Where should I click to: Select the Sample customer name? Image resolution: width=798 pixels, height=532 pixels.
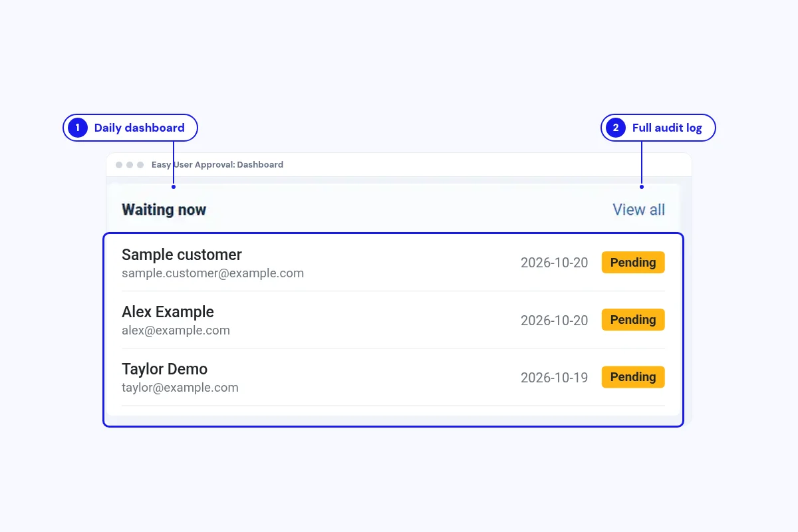182,255
